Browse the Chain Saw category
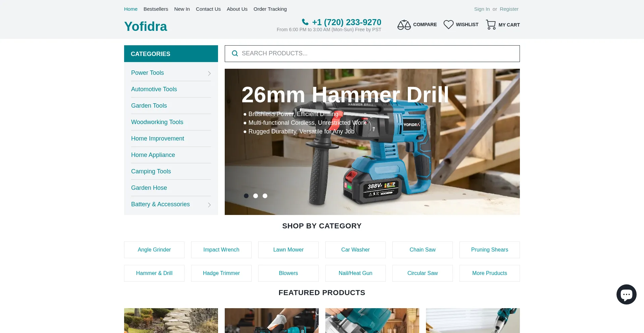Screen dimensions: 644x333 pos(422,250)
